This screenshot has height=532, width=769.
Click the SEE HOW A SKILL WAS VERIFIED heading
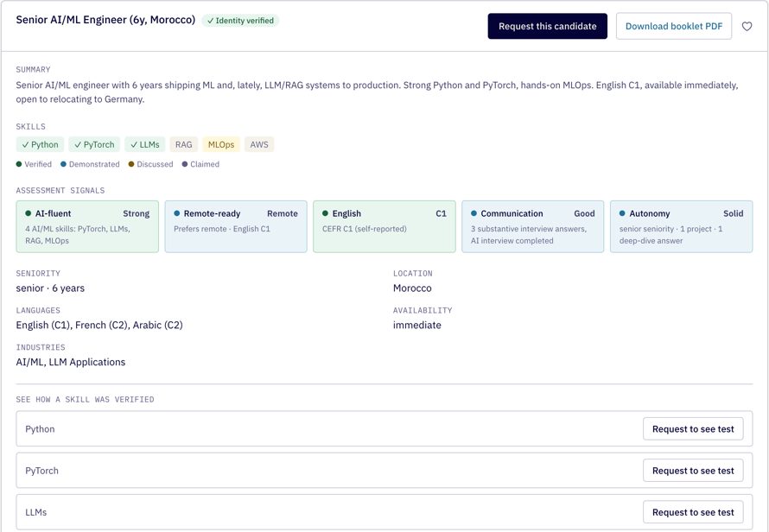[85, 400]
